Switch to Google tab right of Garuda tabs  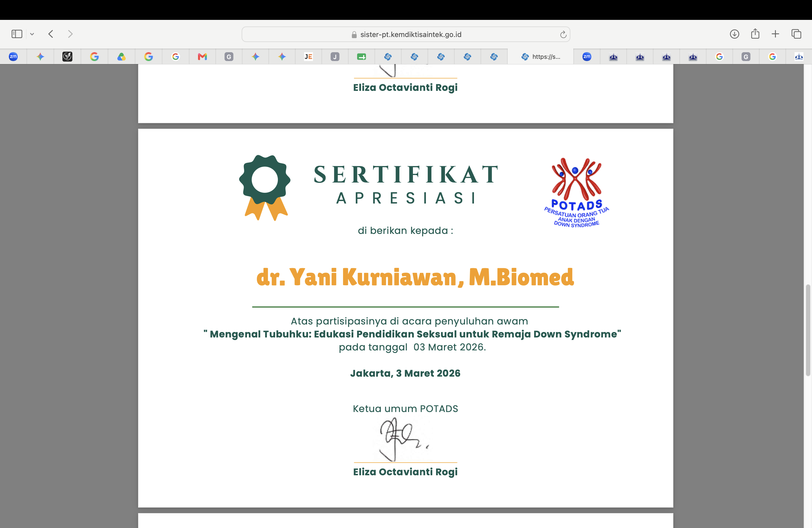point(719,57)
